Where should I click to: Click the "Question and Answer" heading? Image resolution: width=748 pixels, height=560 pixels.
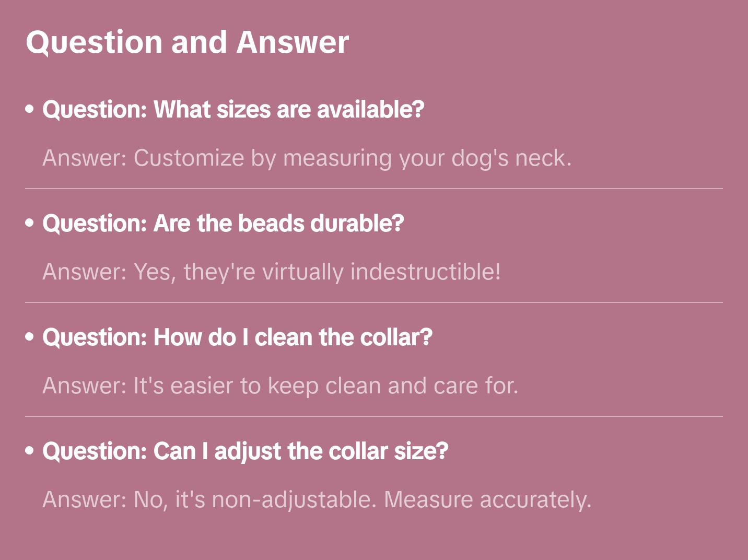pos(187,42)
